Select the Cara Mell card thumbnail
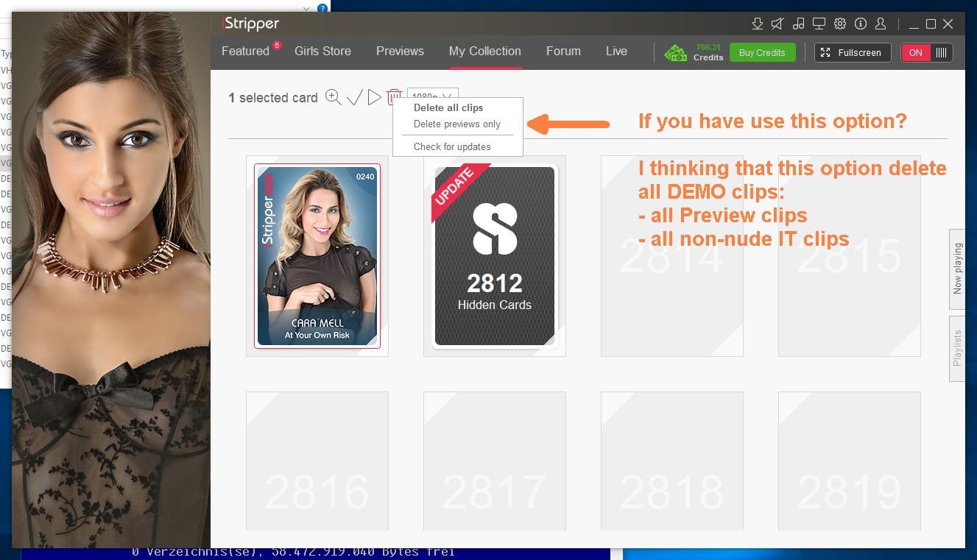 coord(317,255)
